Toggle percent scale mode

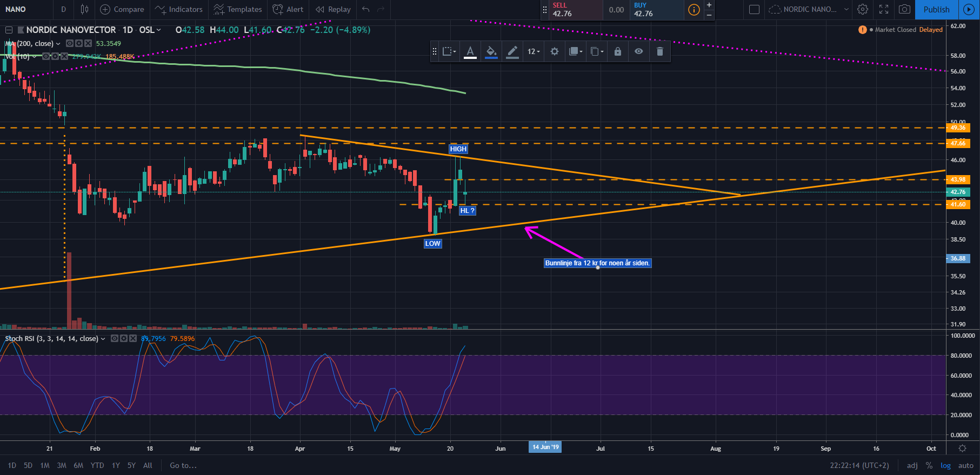929,465
